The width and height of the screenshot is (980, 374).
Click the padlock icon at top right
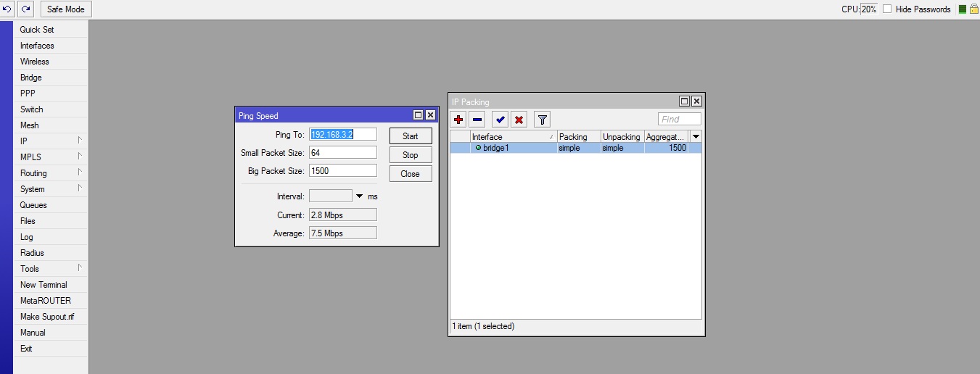coord(973,9)
